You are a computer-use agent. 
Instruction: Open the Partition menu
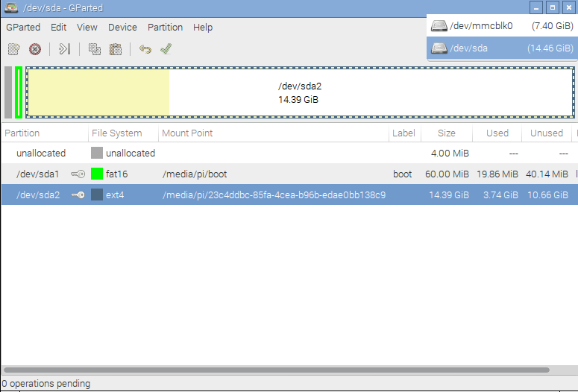coord(165,28)
